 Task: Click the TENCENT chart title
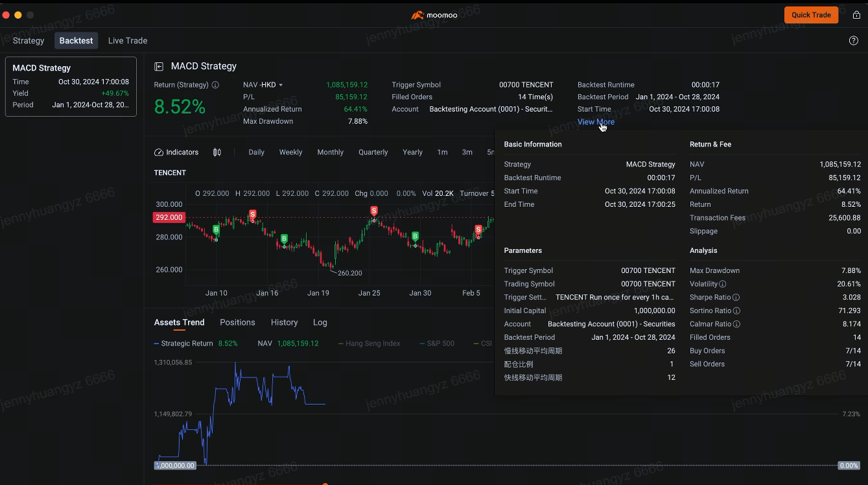click(170, 172)
